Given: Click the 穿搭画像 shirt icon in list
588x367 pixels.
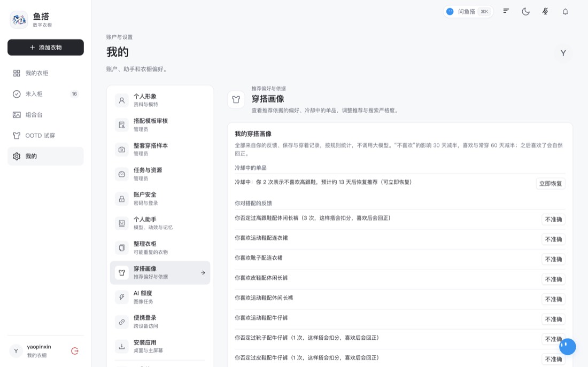Looking at the screenshot, I should (x=121, y=272).
